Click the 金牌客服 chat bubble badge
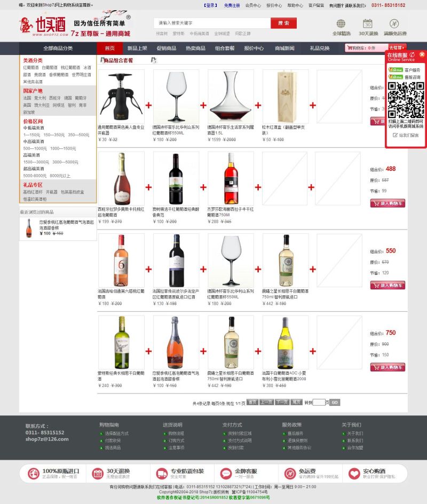This screenshot has height=504, width=427. [x=239, y=474]
